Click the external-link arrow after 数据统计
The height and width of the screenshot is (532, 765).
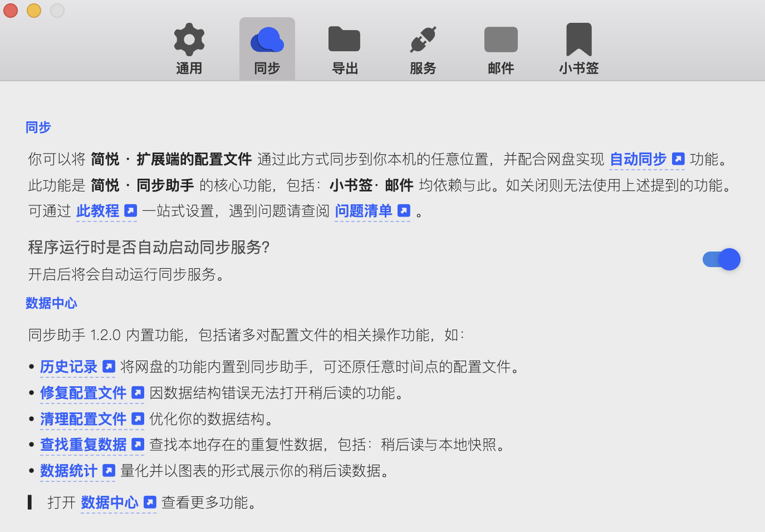109,471
